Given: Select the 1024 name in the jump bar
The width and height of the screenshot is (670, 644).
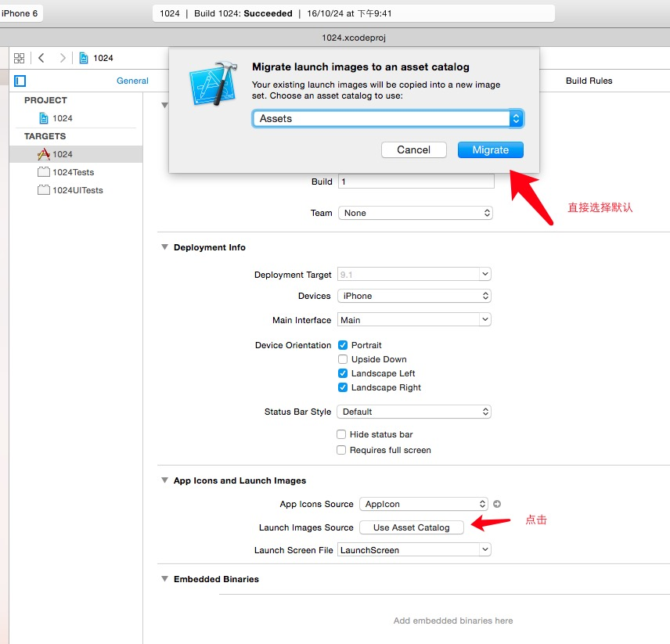Looking at the screenshot, I should point(103,58).
